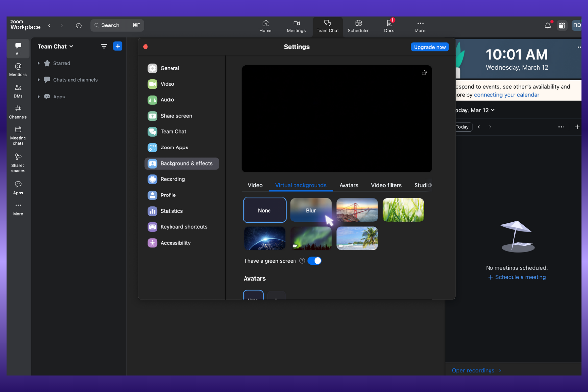Switch to the Video tab in effects

(255, 185)
